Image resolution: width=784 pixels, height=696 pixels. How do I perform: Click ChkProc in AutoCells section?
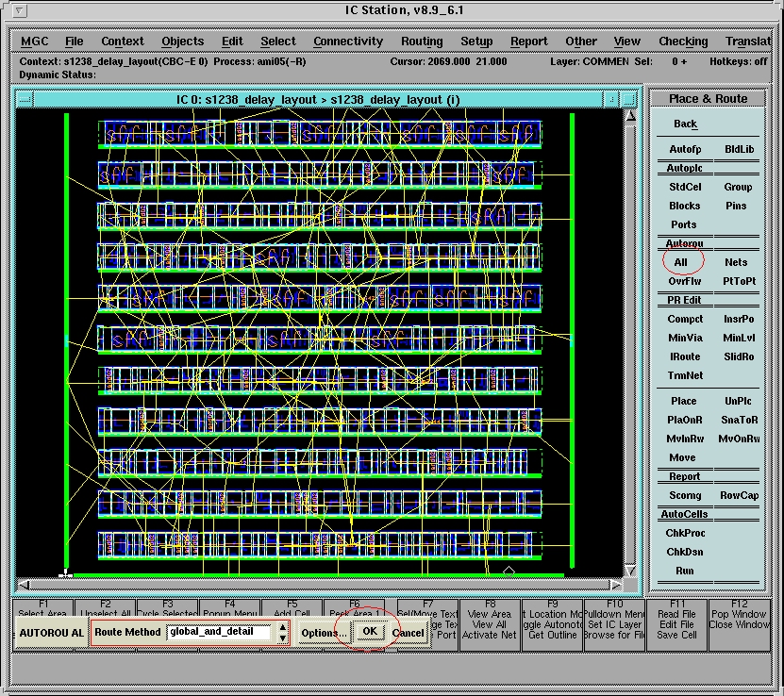[685, 533]
